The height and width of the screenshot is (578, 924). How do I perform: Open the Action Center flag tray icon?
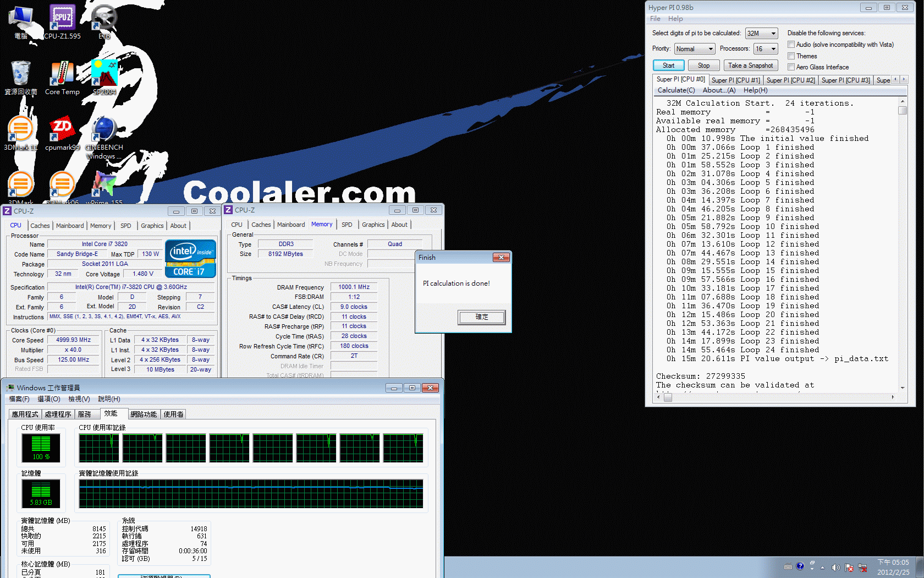849,568
